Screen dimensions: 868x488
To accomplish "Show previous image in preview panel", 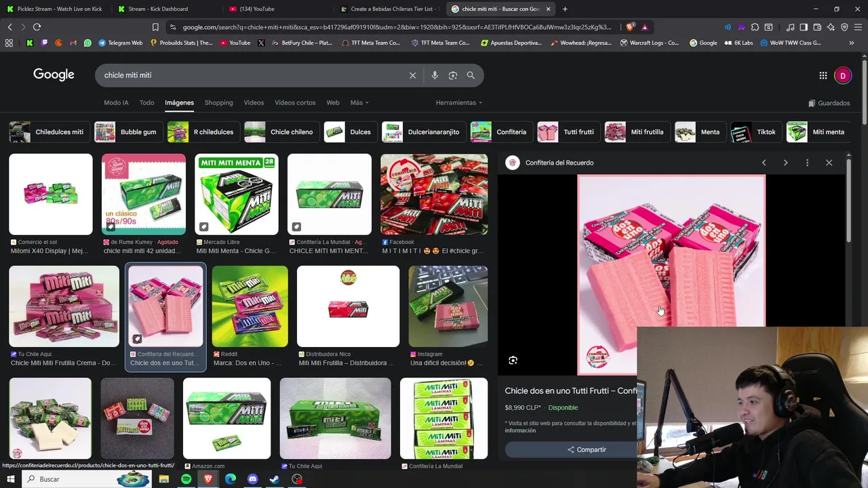I will click(x=764, y=163).
